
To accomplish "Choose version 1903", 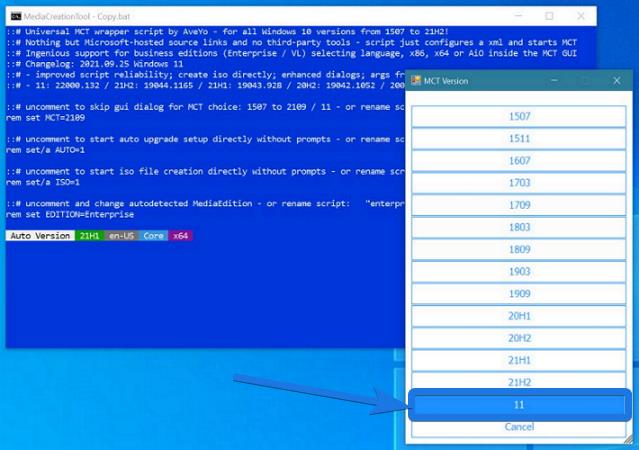I will tap(519, 271).
